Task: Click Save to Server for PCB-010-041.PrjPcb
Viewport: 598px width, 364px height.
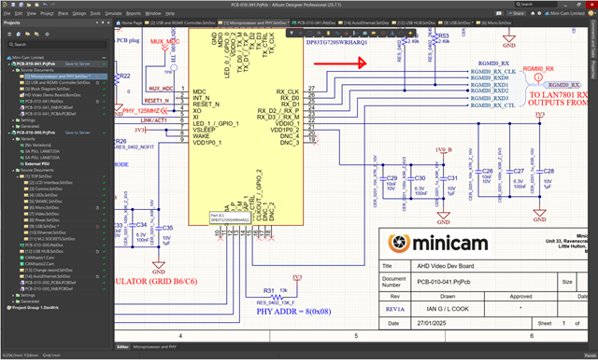Action: (x=78, y=64)
